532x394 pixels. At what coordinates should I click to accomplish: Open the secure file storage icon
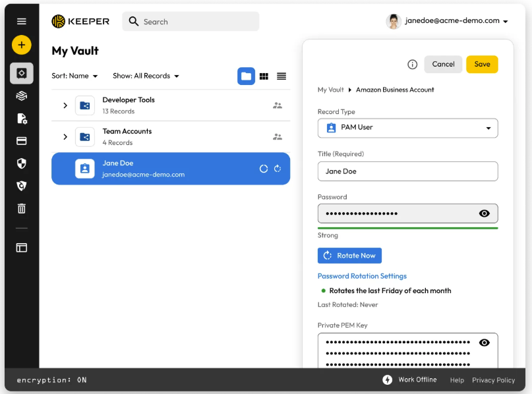coord(21,118)
